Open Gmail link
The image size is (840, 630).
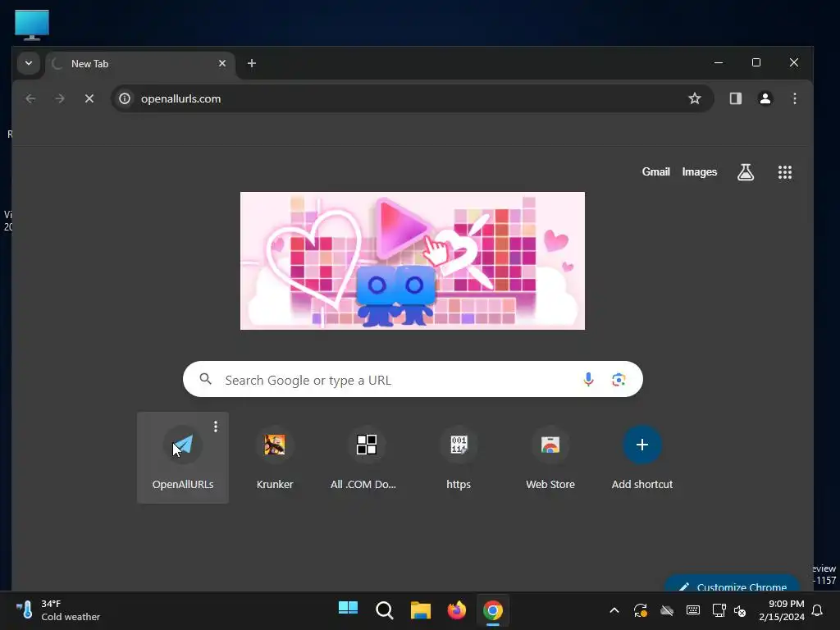pos(655,172)
